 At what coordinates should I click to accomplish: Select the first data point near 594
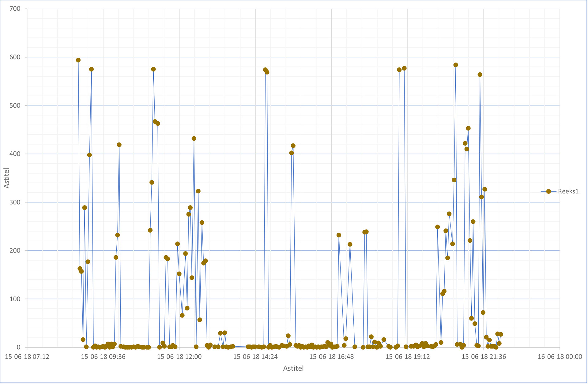(x=78, y=60)
